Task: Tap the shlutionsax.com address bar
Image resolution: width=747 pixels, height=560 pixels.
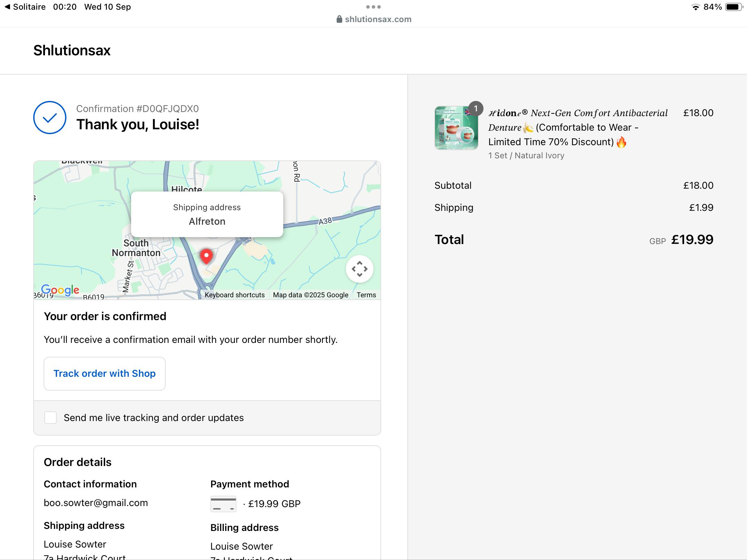Action: [x=378, y=19]
